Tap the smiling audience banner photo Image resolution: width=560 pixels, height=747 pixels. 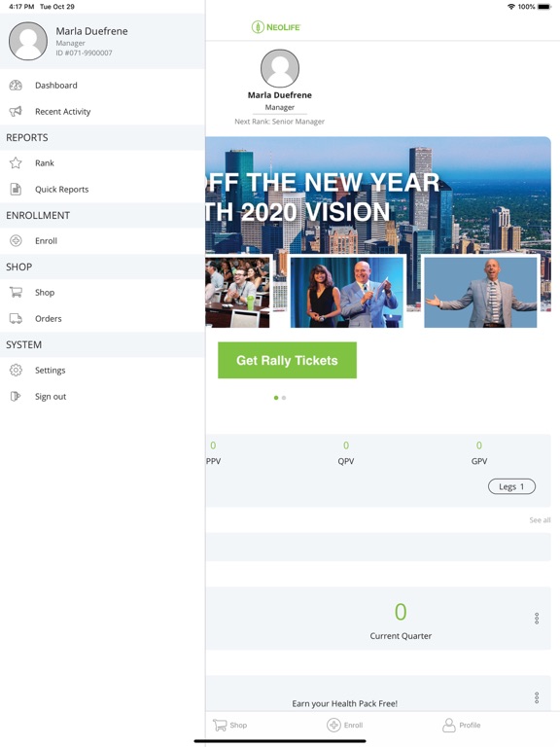[x=237, y=293]
